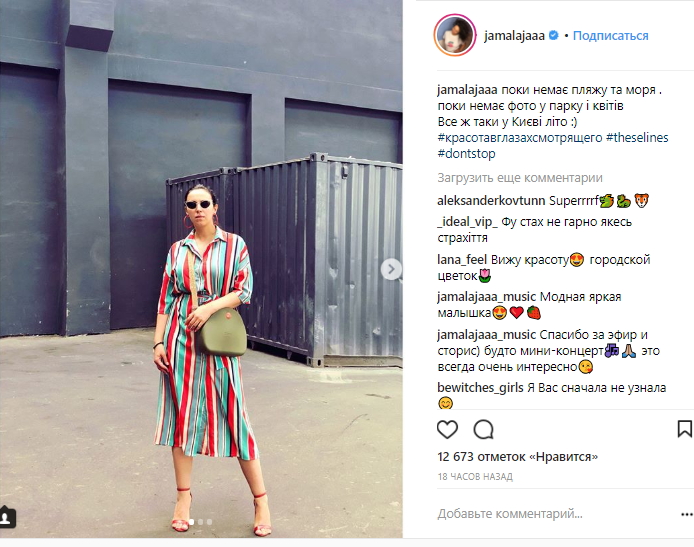View the 12 673 likes list
The height and width of the screenshot is (547, 694).
517,456
